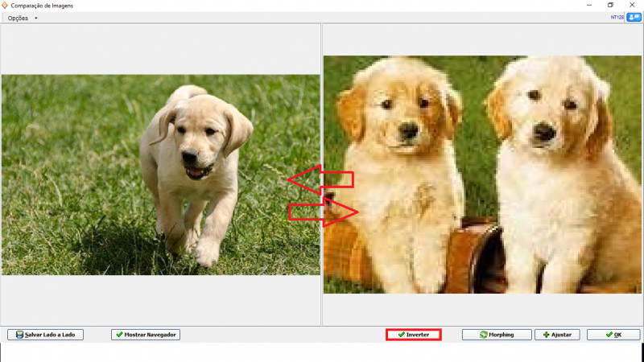Open the Opções menu

(x=18, y=17)
